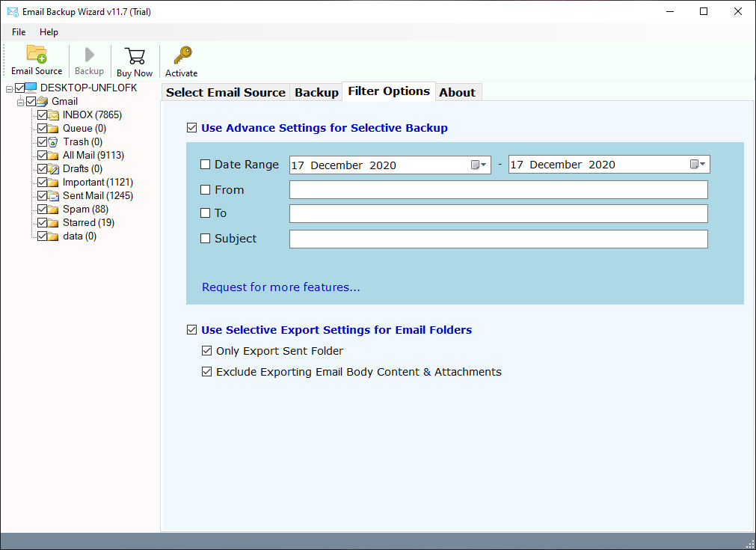Click the Use Selective Export Settings heading
Image resolution: width=756 pixels, height=550 pixels.
[x=336, y=330]
